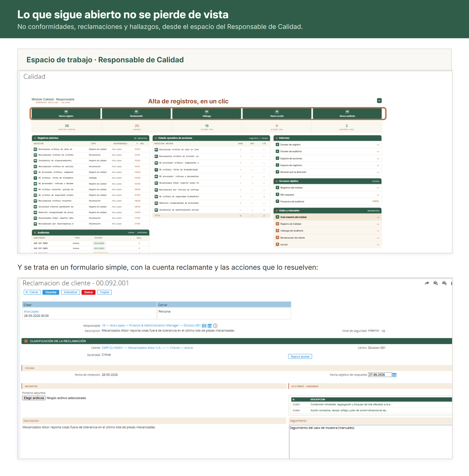Click the Elegir archivos button
Viewport: 469px width, 476px height.
tap(34, 398)
